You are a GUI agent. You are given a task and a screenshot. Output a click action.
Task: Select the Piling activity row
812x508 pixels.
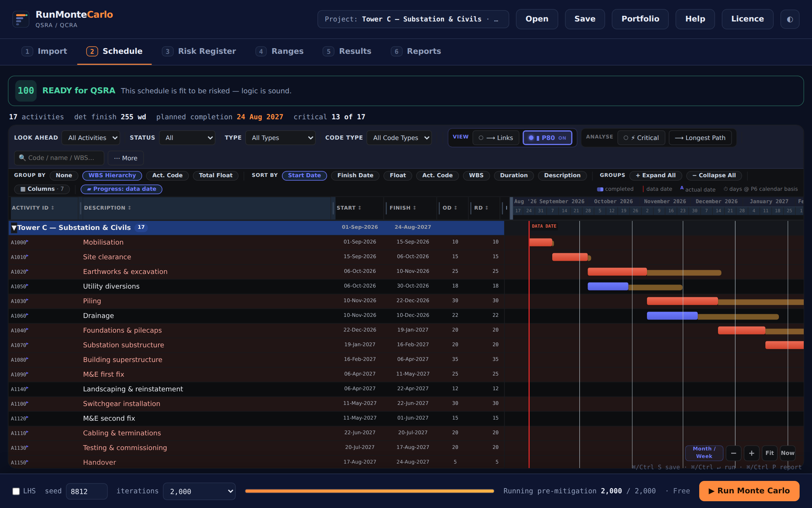click(256, 301)
